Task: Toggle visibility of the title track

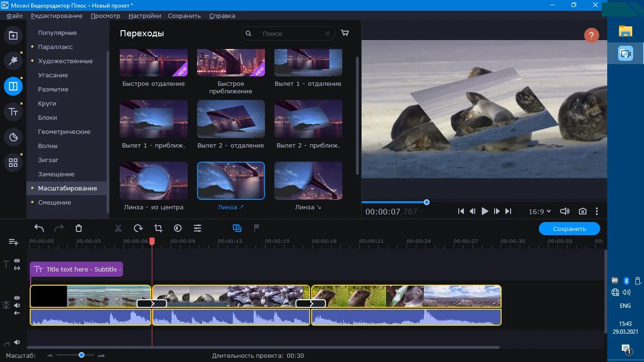Action: click(x=17, y=261)
